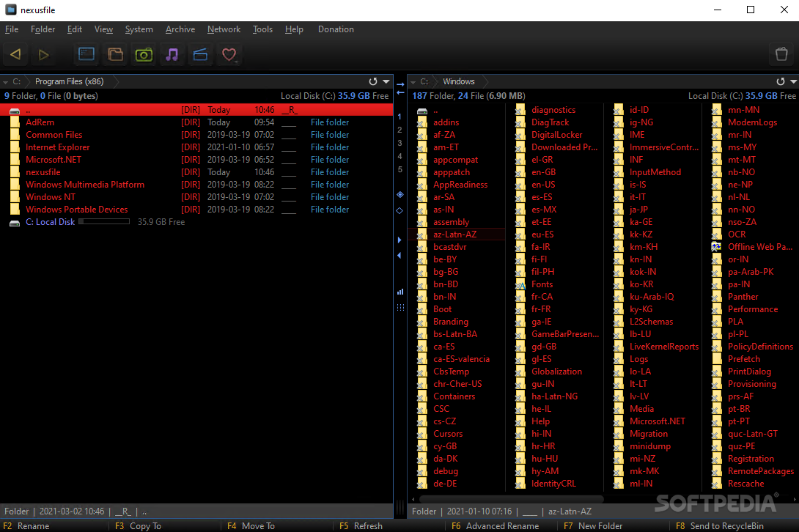Click the filled diamond icon in the center strip

coord(399,195)
